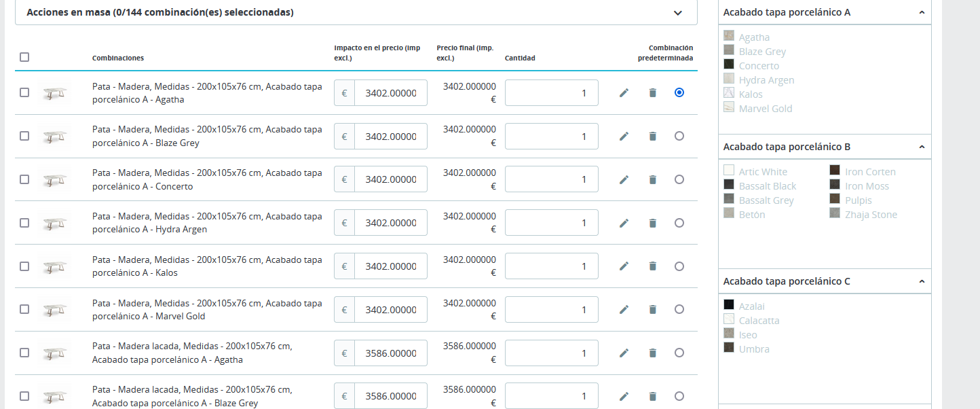Screen dimensions: 980x409
Task: Collapse Acabado tapa porcelánico A section
Action: pyautogui.click(x=922, y=12)
